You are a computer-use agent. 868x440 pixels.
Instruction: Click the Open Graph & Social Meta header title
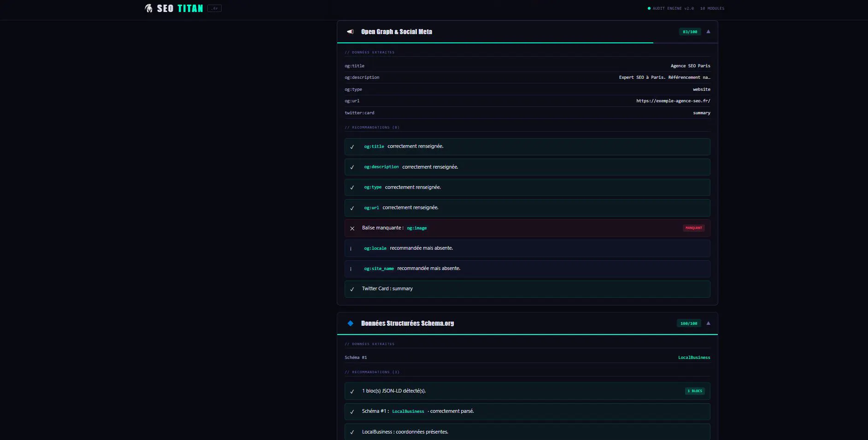tap(397, 32)
